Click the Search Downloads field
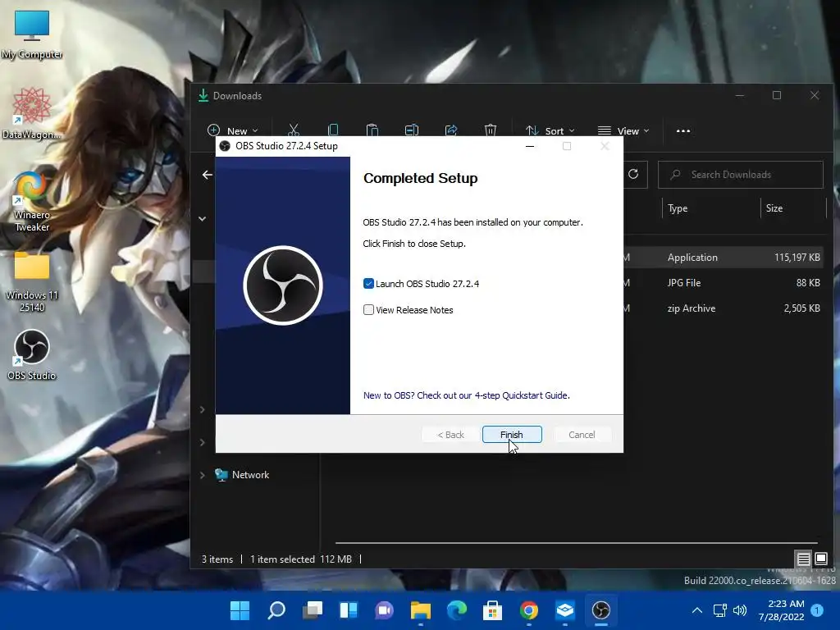The width and height of the screenshot is (840, 630). 741,175
